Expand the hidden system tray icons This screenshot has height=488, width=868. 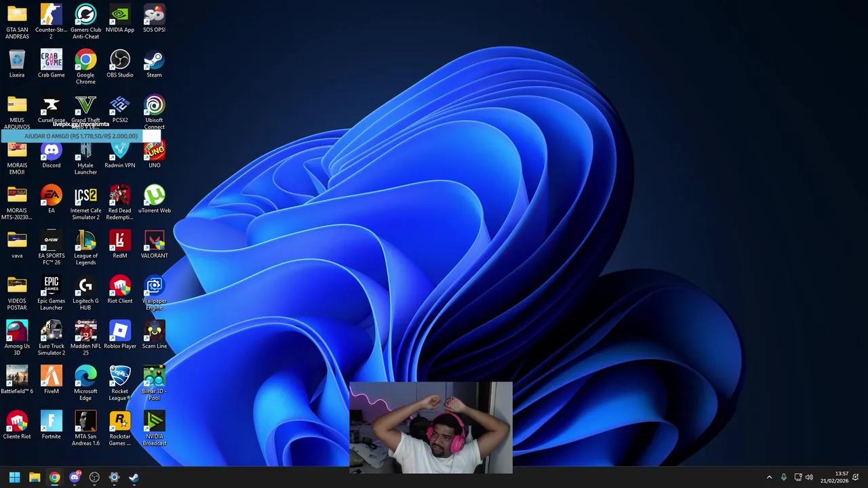(769, 478)
